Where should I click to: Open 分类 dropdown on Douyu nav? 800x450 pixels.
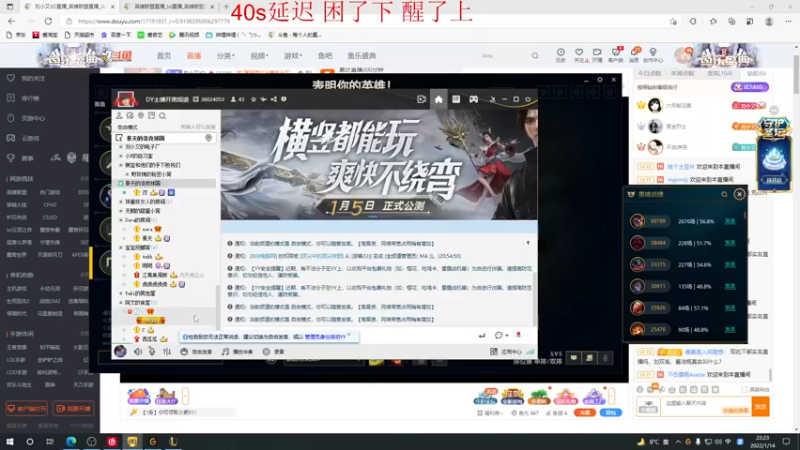[225, 56]
